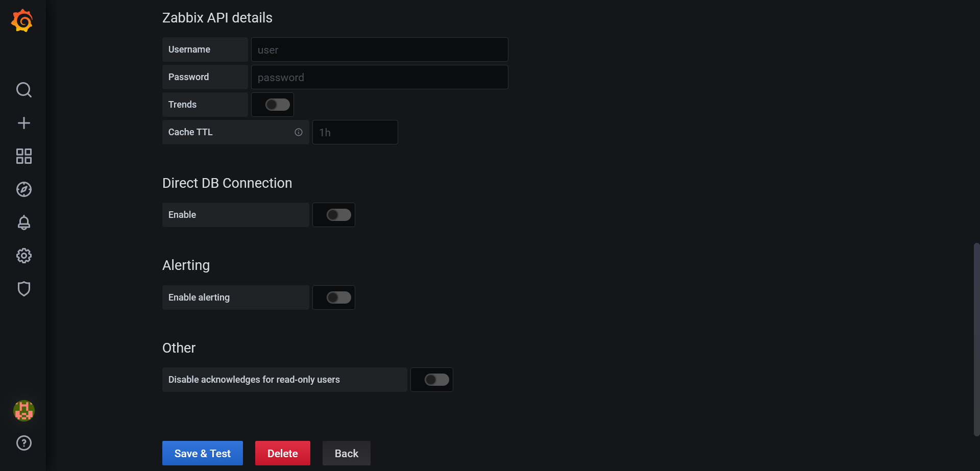The width and height of the screenshot is (980, 471).
Task: Click the Save & Test button
Action: point(202,453)
